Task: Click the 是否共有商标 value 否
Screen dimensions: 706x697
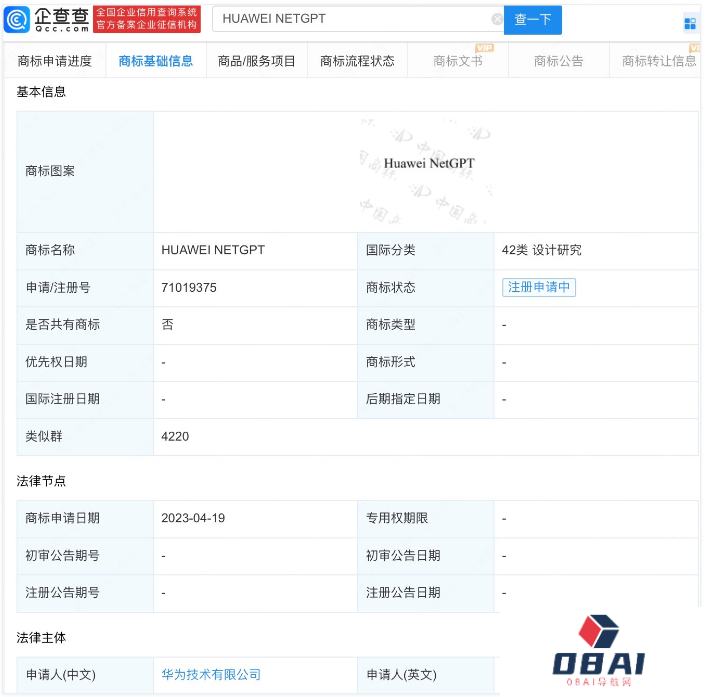Action: click(167, 325)
